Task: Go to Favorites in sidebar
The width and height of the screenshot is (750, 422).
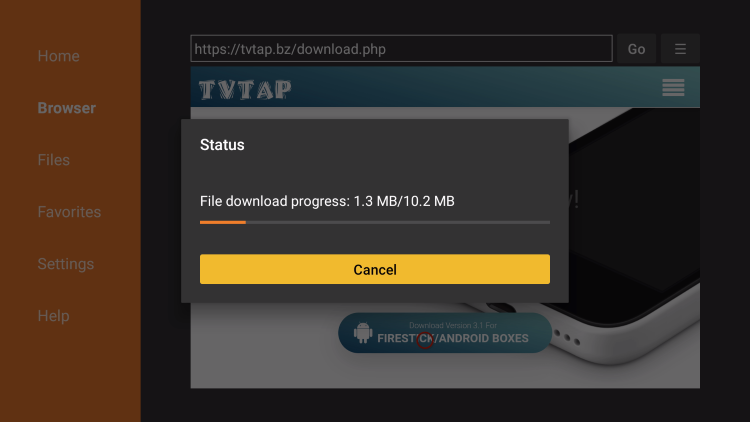Action: 69,212
